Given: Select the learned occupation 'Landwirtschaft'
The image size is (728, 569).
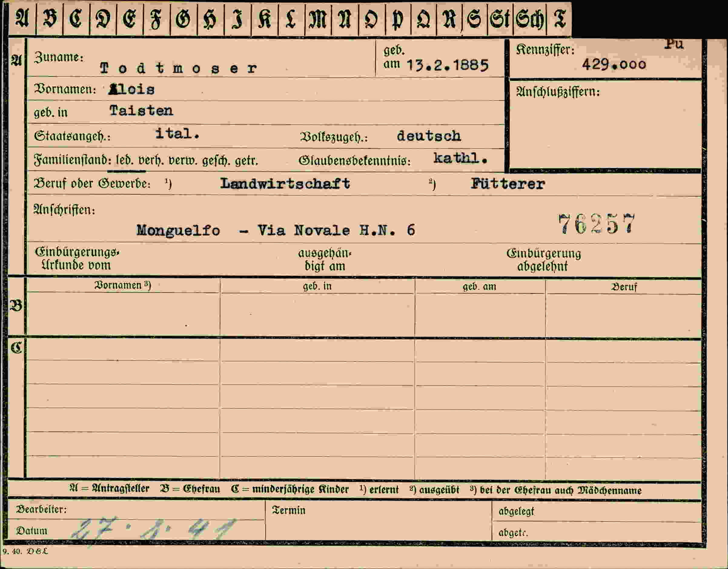Looking at the screenshot, I should click(x=285, y=183).
